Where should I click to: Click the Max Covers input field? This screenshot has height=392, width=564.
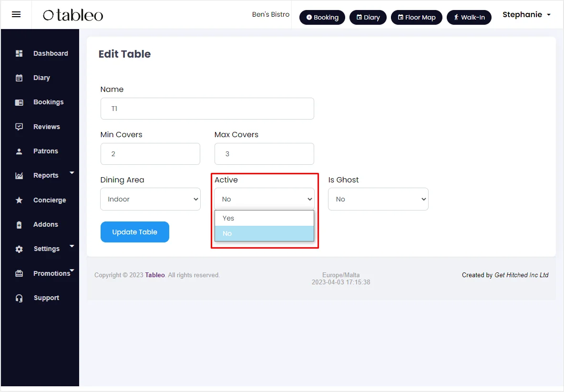click(265, 154)
